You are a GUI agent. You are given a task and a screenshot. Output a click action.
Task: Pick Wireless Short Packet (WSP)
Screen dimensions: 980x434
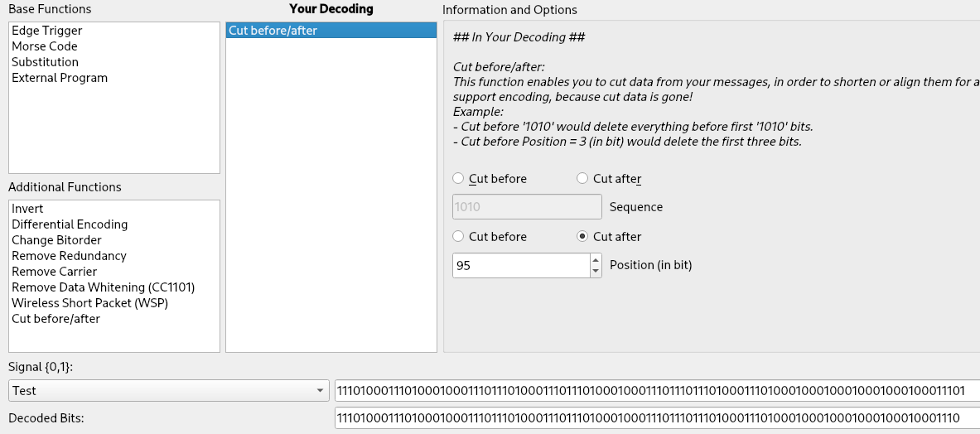point(89,303)
